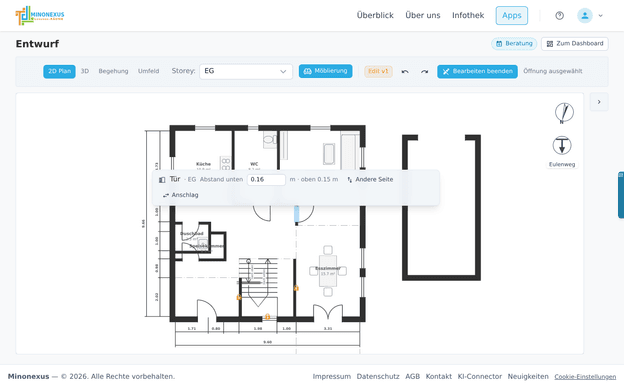Click the Beratung button
Viewport: 624px width, 390px height.
(514, 44)
